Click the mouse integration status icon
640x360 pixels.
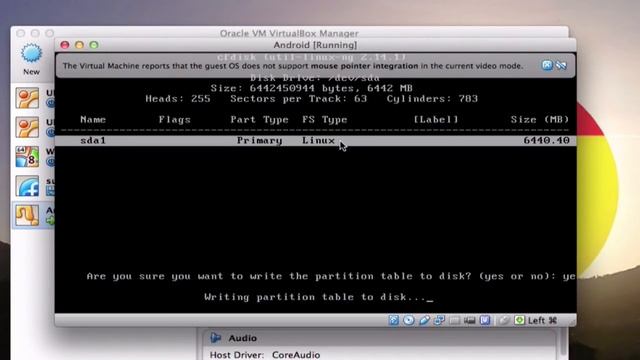504,320
